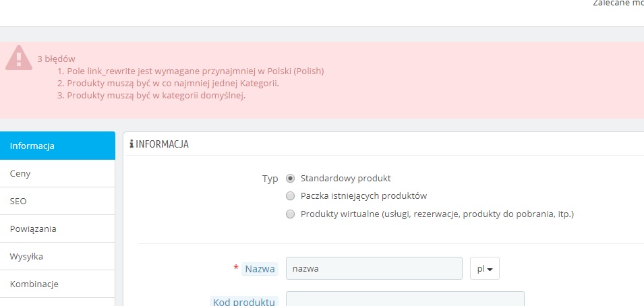This screenshot has width=644, height=306.
Task: Click the Nazwa field label
Action: point(259,269)
